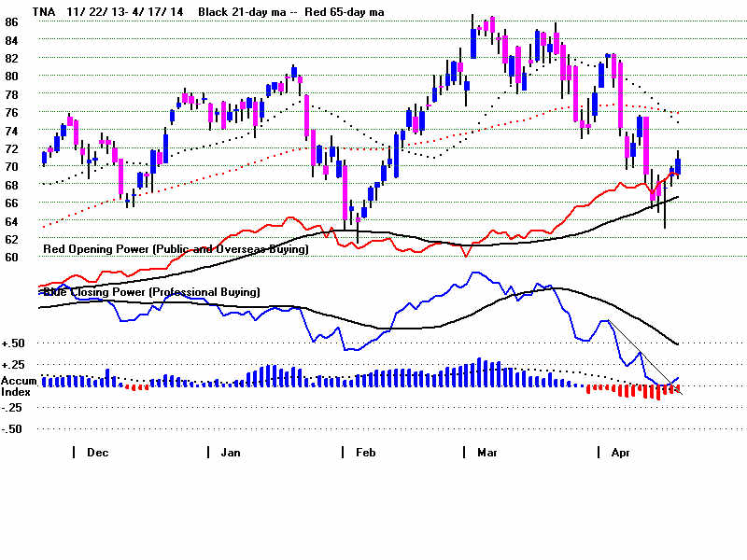Click the 64 price axis label
This screenshot has height=560, width=747.
point(11,221)
